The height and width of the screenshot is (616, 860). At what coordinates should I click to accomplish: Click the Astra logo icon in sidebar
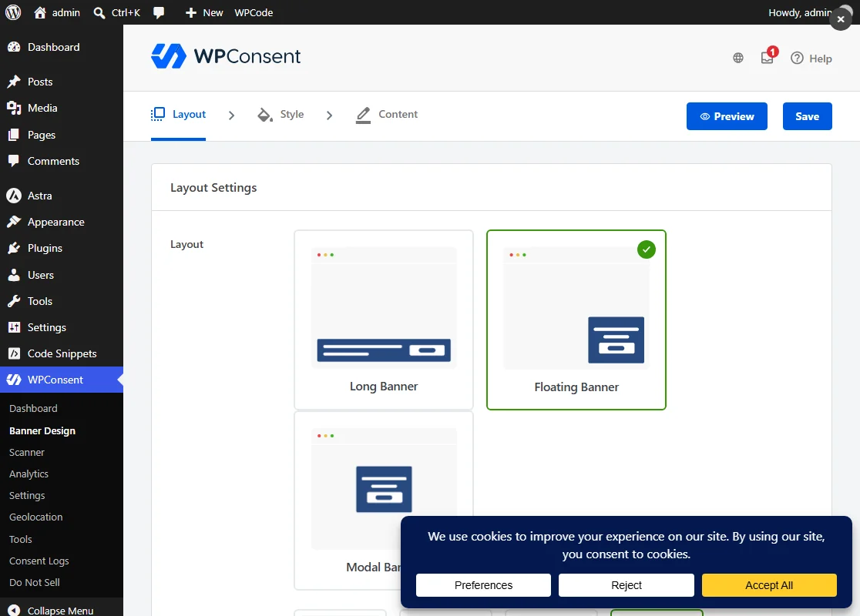point(14,196)
